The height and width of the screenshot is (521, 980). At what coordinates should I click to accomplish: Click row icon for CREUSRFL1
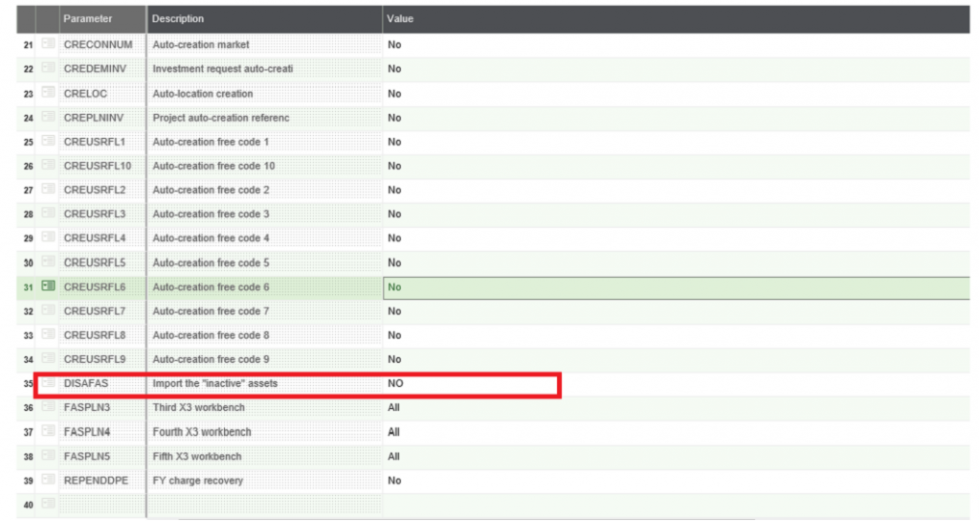coord(48,142)
